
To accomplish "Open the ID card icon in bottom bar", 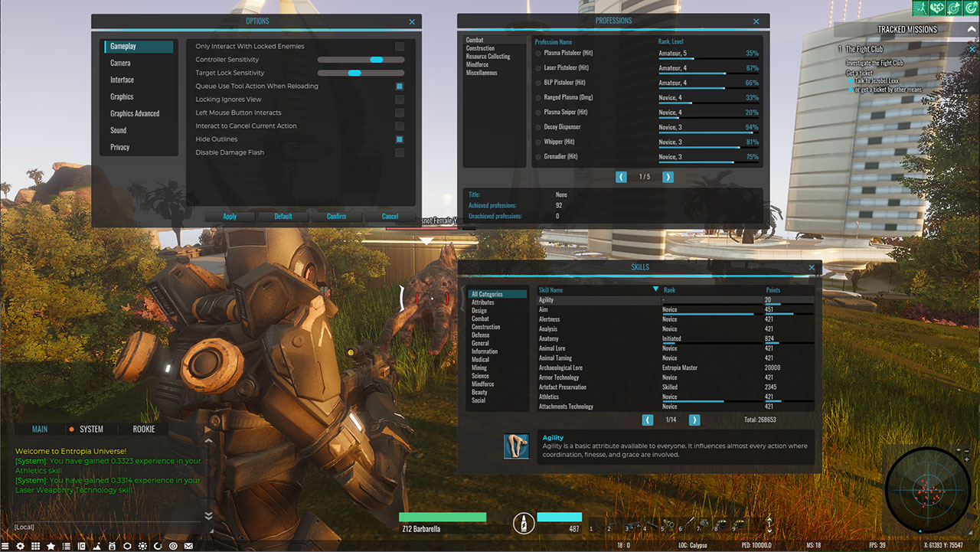I will coord(82,546).
